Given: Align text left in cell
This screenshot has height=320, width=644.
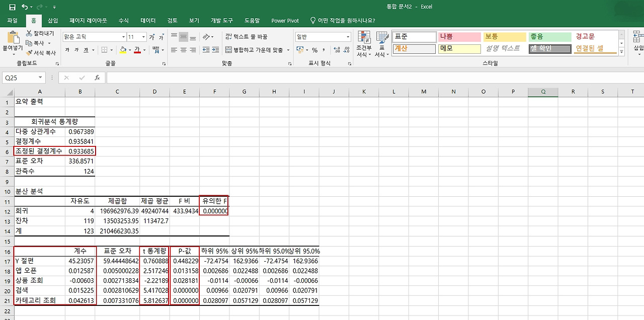Looking at the screenshot, I should click(174, 50).
